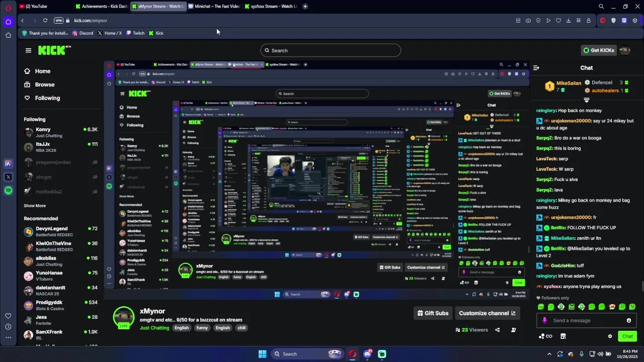The width and height of the screenshot is (644, 362).
Task: Add page to bookmarks with heart icon
Action: (x=558, y=21)
